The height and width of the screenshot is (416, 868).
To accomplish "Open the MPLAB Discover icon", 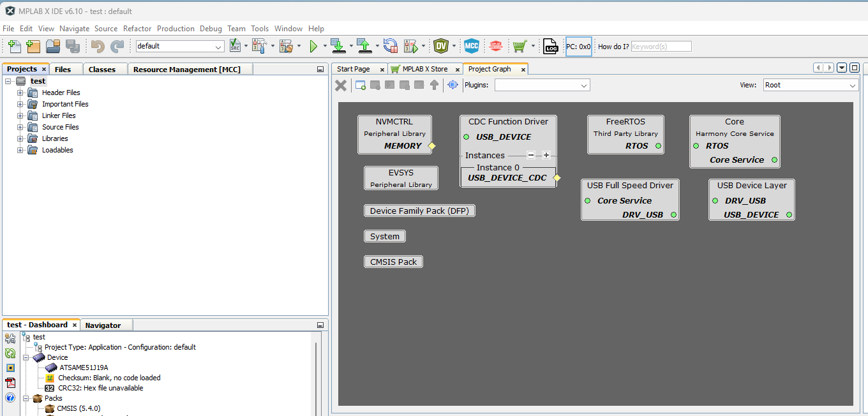I will point(495,46).
